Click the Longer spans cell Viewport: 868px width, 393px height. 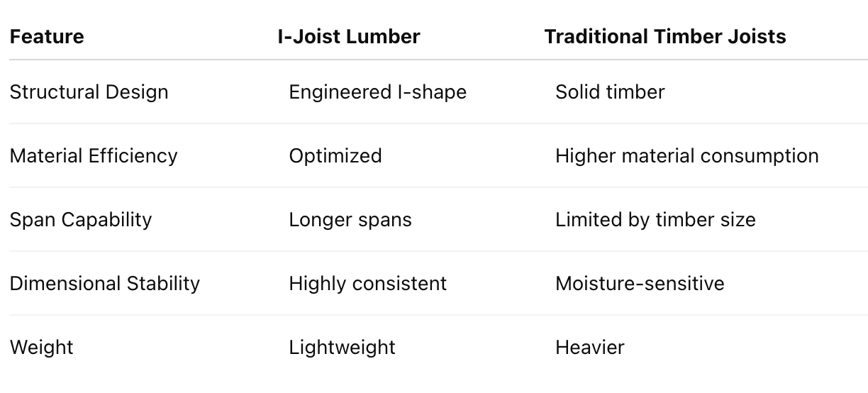[350, 220]
